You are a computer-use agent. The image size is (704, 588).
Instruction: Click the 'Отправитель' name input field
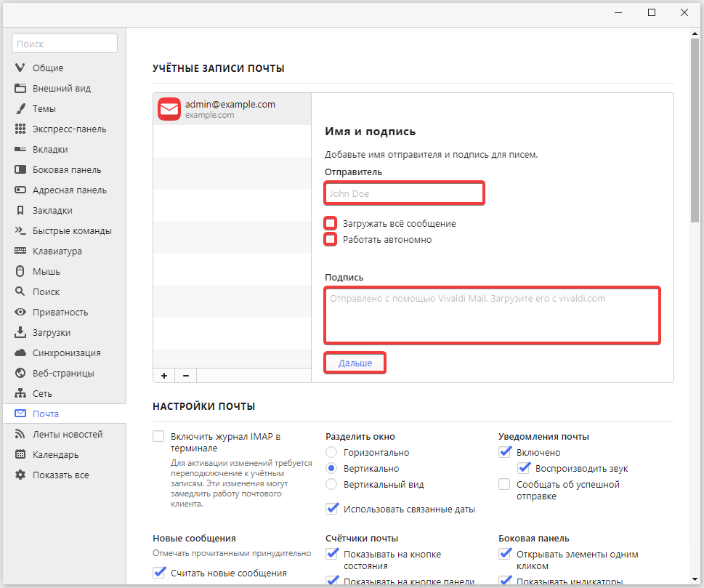pos(404,193)
